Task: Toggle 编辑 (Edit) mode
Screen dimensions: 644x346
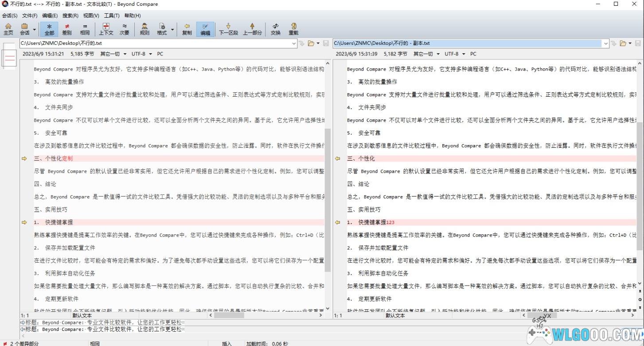Action: coord(205,29)
